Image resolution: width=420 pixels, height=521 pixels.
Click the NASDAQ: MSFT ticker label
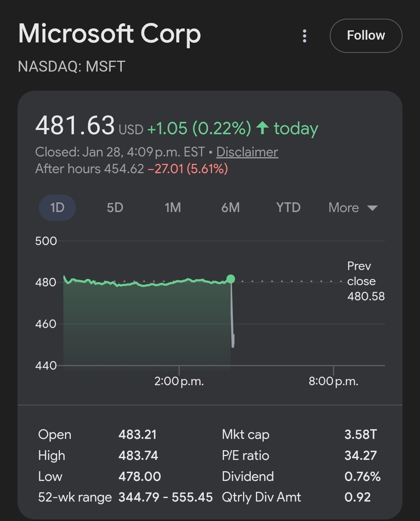click(72, 67)
